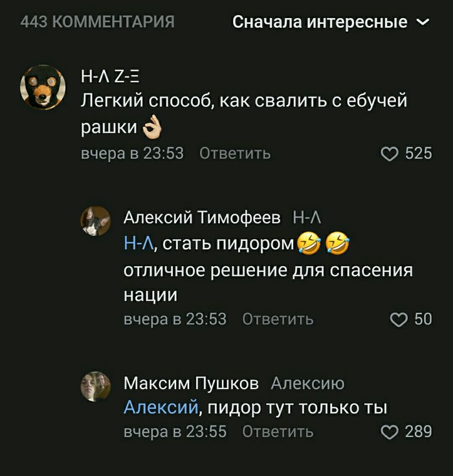
Task: Click blue Алексий mention in reply
Action: coord(161,407)
